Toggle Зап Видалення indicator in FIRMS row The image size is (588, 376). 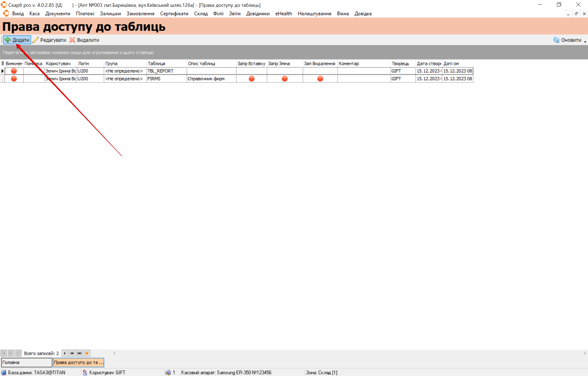click(320, 79)
